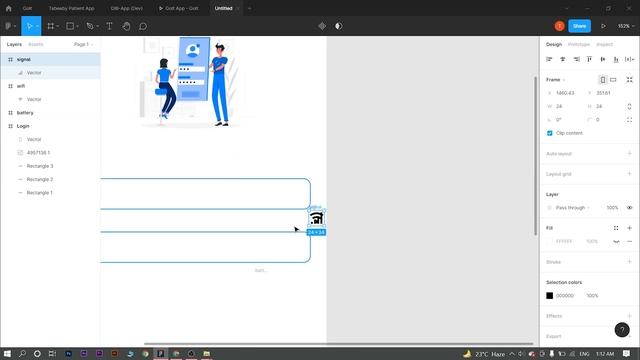
Task: Click the fill Styles four-dot icon
Action: (616, 228)
